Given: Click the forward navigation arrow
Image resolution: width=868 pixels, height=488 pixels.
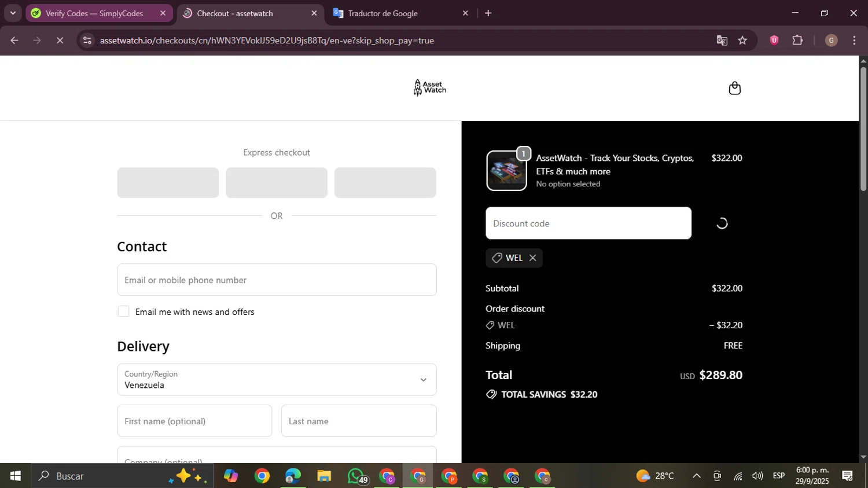Looking at the screenshot, I should pos(37,41).
